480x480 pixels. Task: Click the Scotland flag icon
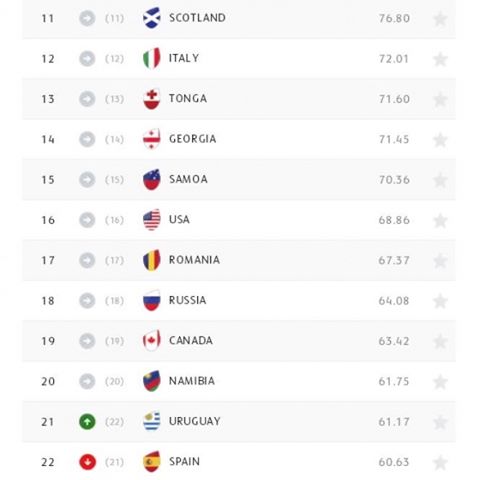(x=152, y=18)
